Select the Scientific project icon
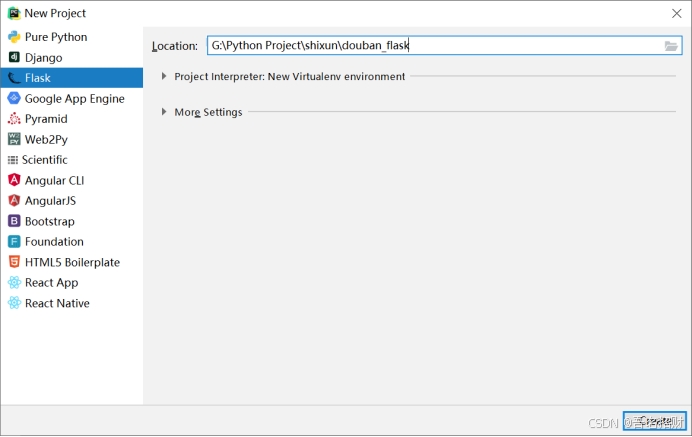The image size is (692, 437). pyautogui.click(x=13, y=160)
